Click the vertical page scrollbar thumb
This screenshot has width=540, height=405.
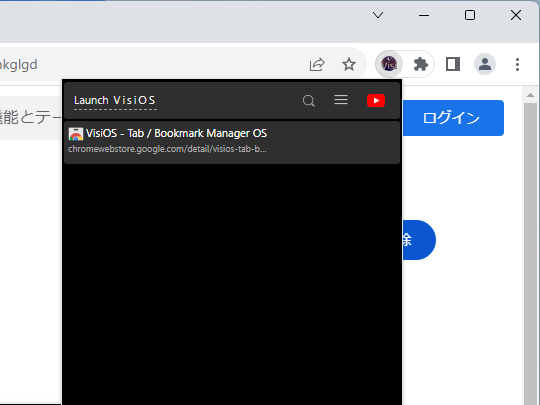(x=530, y=254)
